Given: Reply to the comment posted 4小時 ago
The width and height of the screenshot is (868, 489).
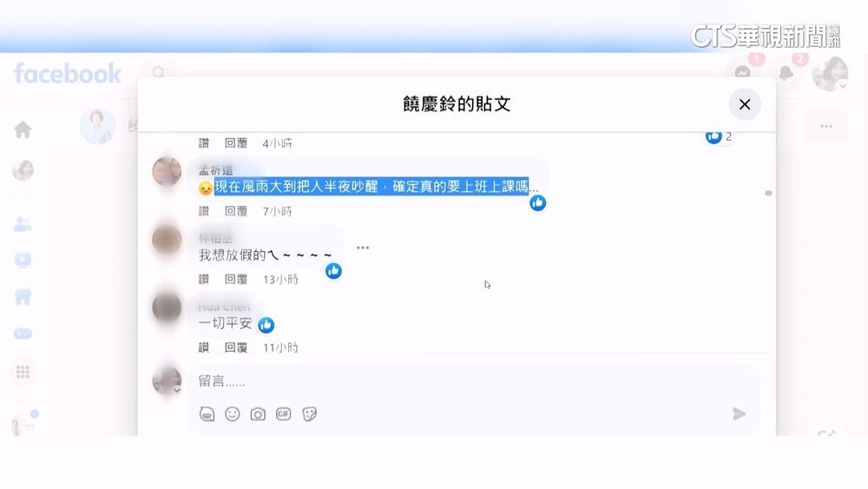Looking at the screenshot, I should click(236, 143).
